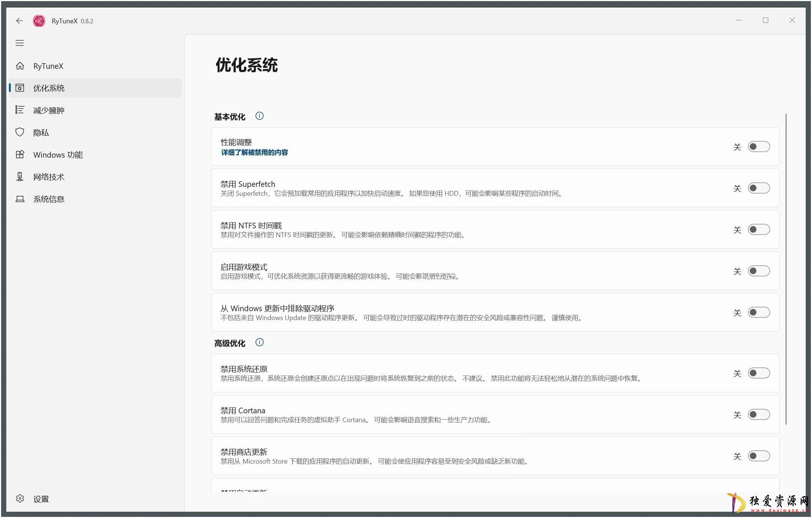
Task: Click the RyTuneX app logo
Action: tap(39, 21)
